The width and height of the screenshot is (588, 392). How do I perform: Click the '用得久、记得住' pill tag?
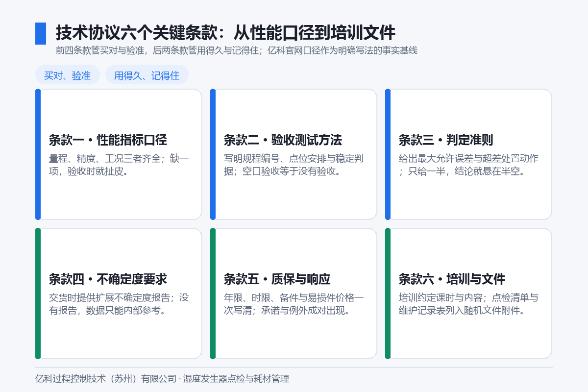pyautogui.click(x=147, y=75)
